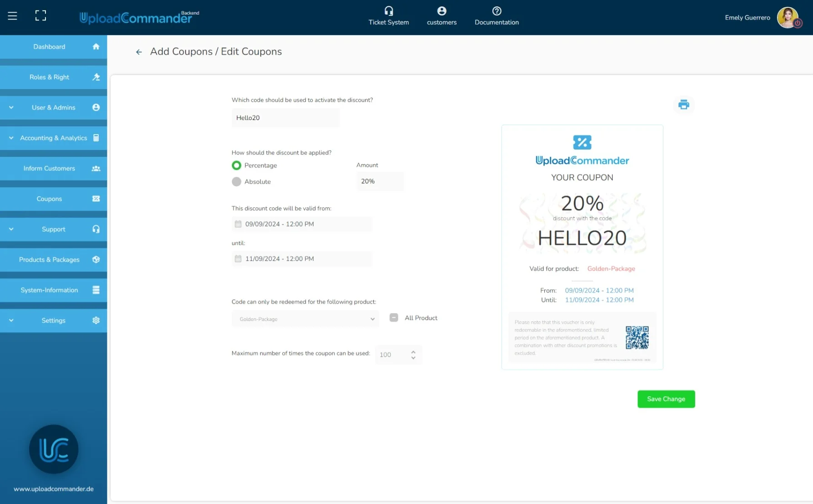Open Products & Packages menu item
813x504 pixels.
pos(54,259)
